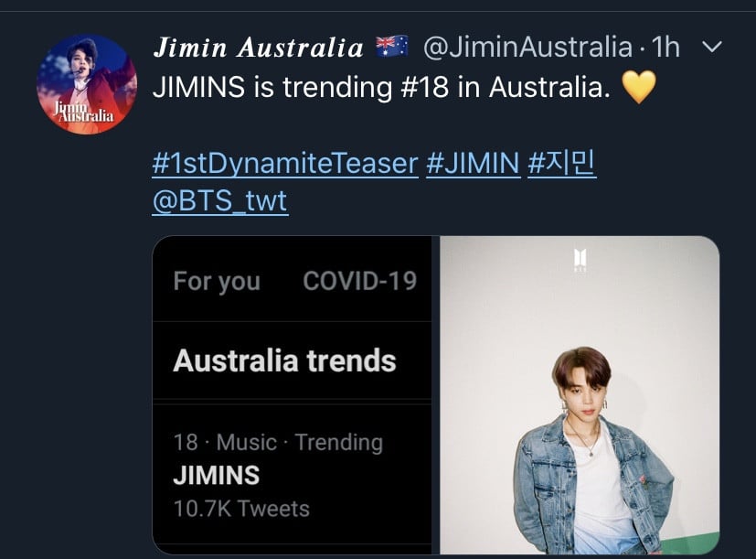Open the Australia trends screenshot image
756x559 pixels.
(x=293, y=395)
